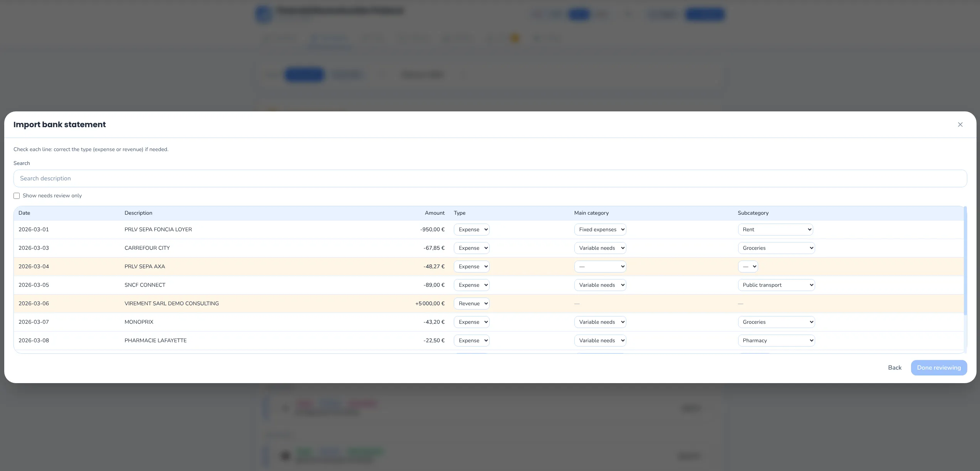This screenshot has width=980, height=471.
Task: Open the Rent subcategory dropdown
Action: click(x=775, y=229)
